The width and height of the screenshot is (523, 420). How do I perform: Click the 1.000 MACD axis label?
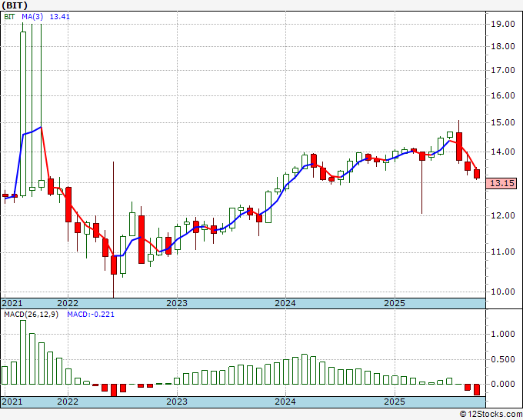(x=503, y=335)
